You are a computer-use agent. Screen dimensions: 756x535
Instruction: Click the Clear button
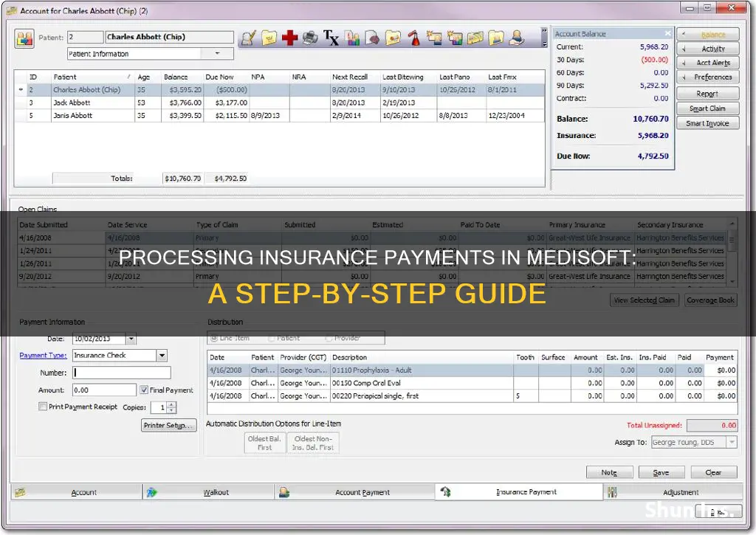tap(714, 472)
